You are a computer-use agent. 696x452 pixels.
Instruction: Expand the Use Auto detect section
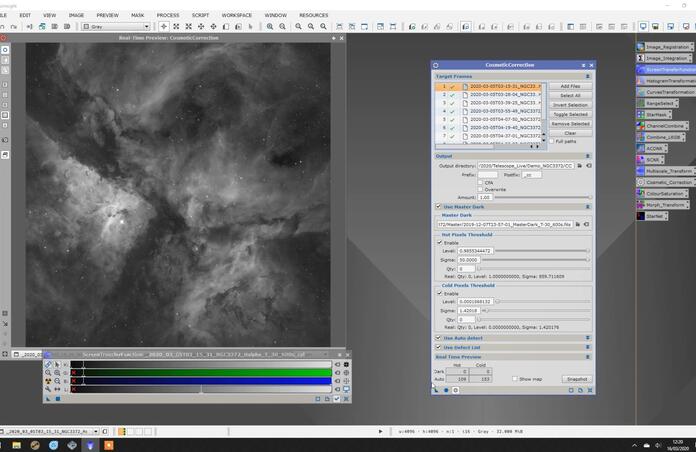(588, 338)
